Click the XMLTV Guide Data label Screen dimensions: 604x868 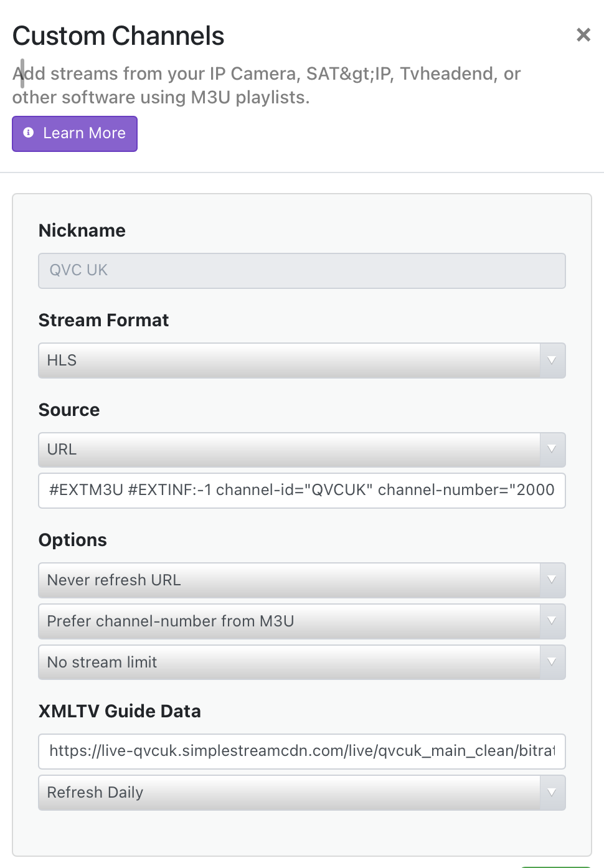(x=120, y=711)
